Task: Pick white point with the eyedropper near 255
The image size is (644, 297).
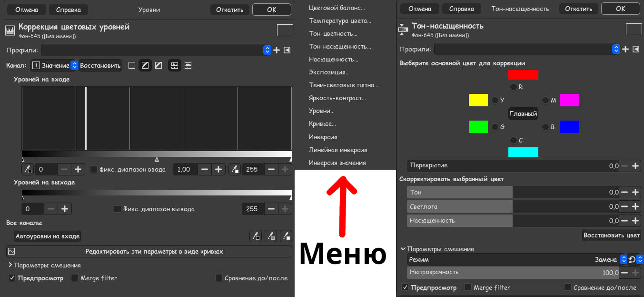Action: (235, 169)
